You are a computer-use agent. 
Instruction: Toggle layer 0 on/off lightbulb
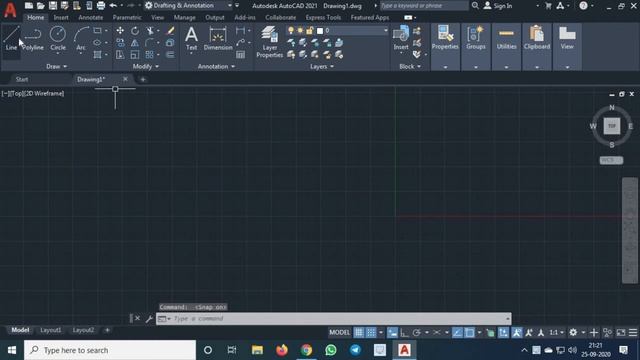(291, 31)
